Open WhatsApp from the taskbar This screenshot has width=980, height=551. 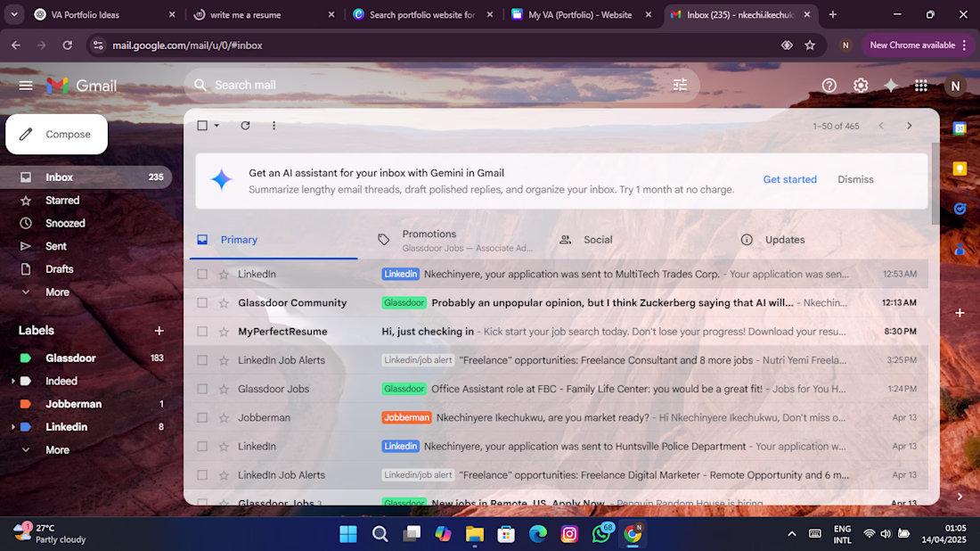pos(601,533)
